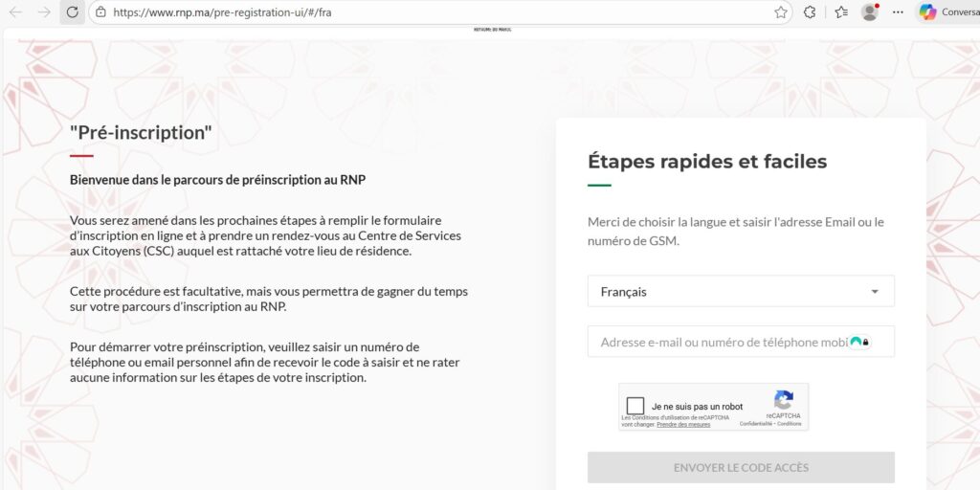Open the "Prendre des mesures" link

click(683, 424)
